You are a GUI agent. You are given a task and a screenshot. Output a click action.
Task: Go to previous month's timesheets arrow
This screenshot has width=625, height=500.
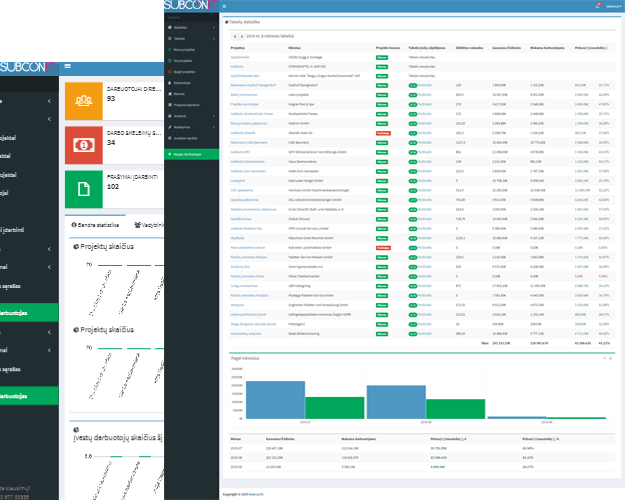pyautogui.click(x=235, y=36)
